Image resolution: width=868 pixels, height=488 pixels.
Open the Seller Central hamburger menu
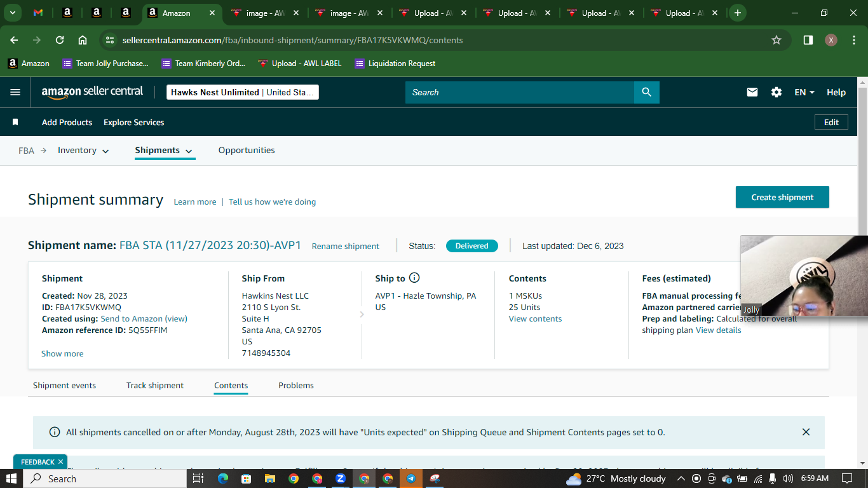(15, 92)
